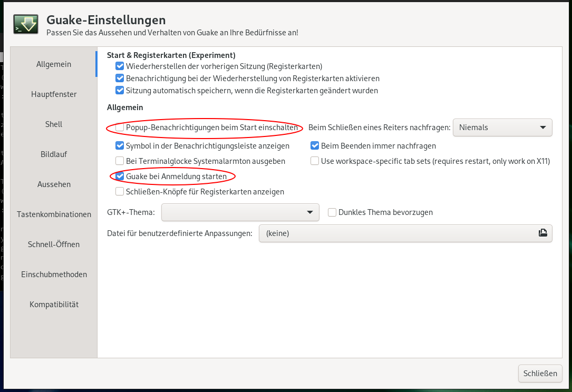Switch to the Hauptfenster tab

pyautogui.click(x=54, y=94)
